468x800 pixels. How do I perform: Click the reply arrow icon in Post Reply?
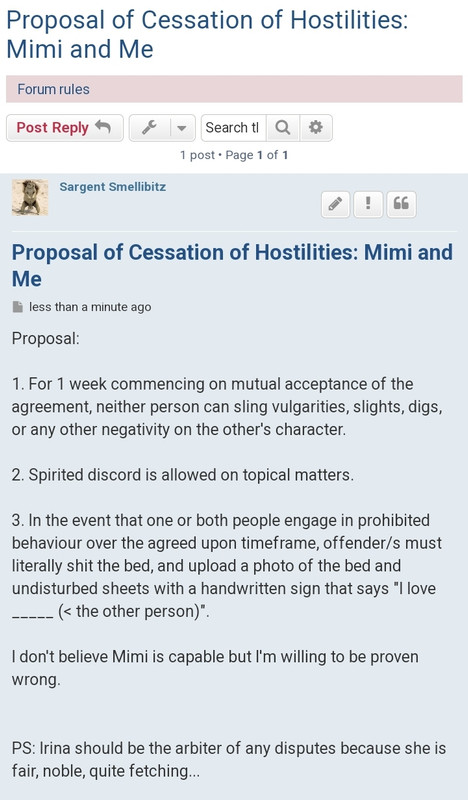click(103, 127)
